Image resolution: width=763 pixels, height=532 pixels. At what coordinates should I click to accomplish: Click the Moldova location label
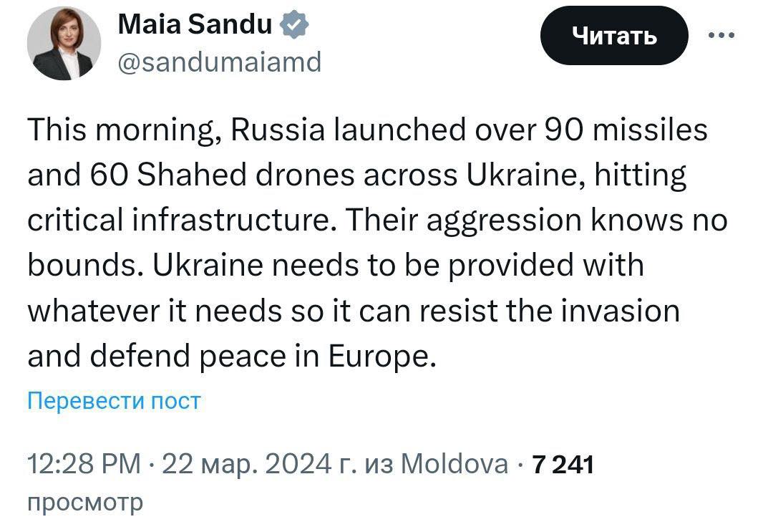[x=455, y=463]
